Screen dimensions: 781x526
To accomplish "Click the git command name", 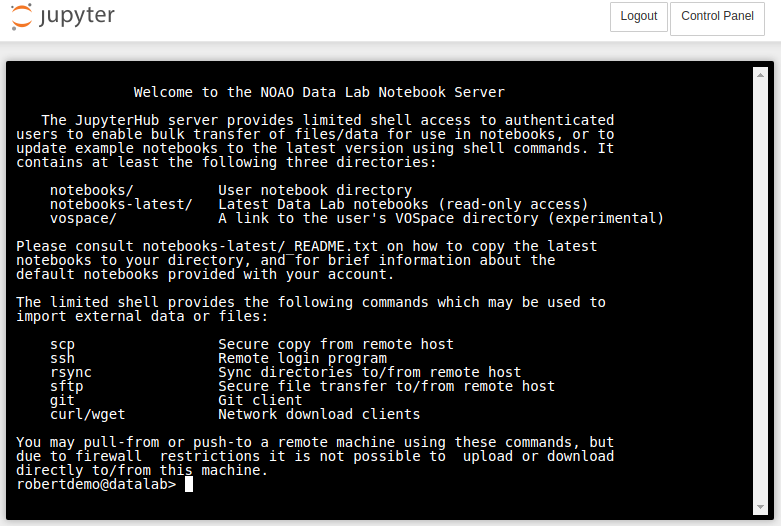I will click(x=62, y=400).
